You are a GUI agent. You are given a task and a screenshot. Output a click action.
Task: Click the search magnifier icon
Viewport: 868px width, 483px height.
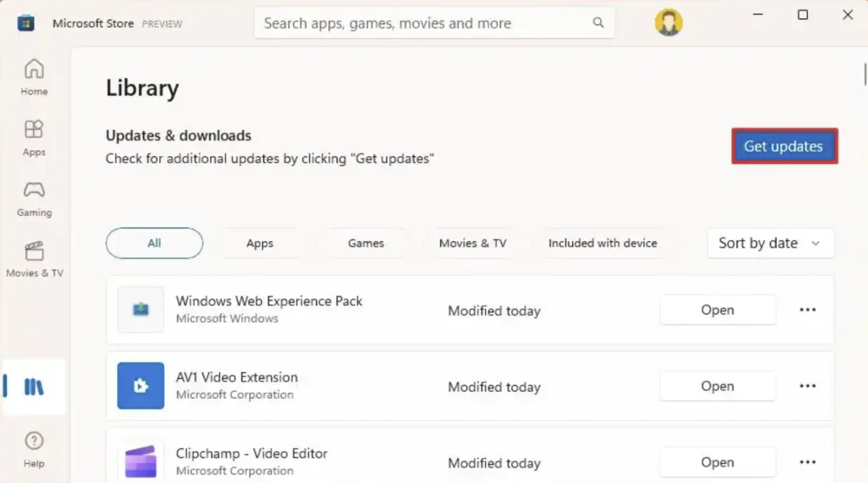click(x=598, y=23)
